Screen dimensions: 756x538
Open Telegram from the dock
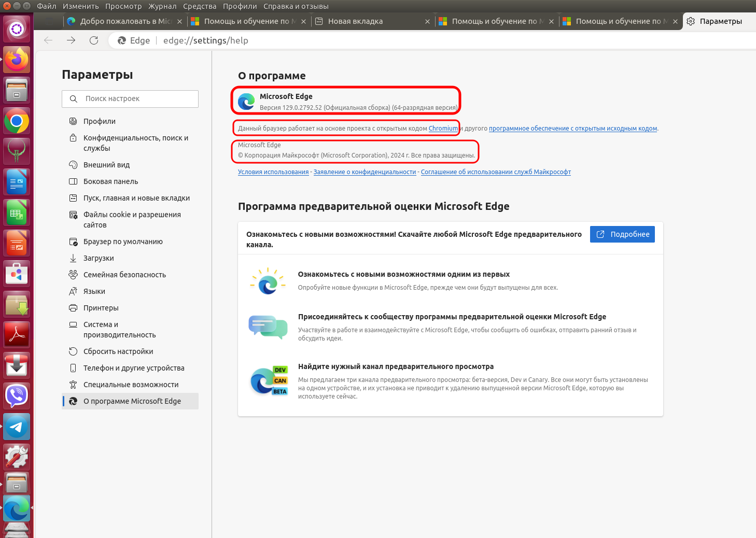click(17, 427)
